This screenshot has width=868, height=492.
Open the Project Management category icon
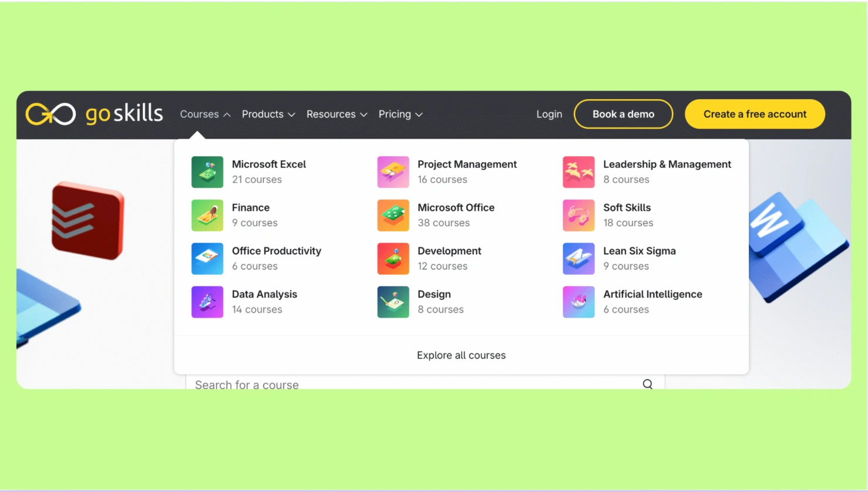pos(393,172)
